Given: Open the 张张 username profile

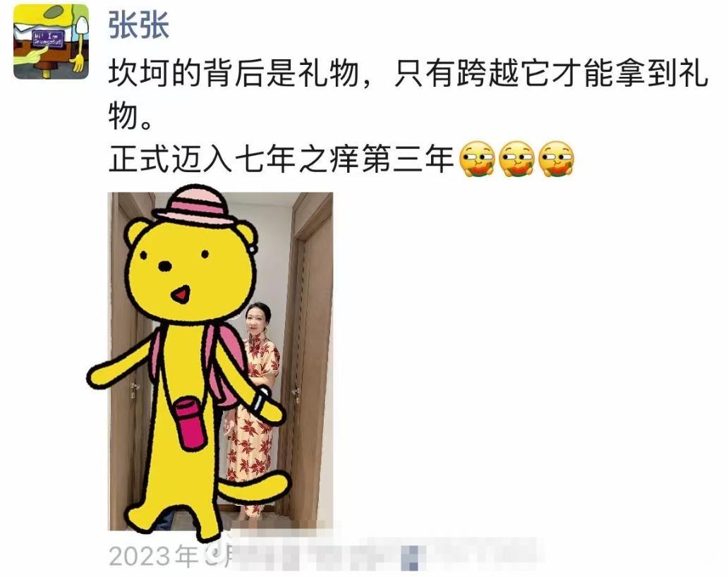Looking at the screenshot, I should coord(139,24).
